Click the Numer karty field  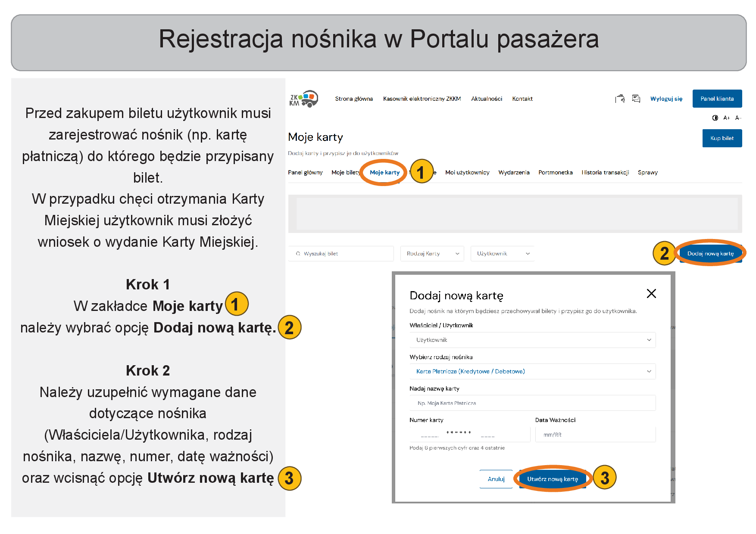click(x=470, y=435)
